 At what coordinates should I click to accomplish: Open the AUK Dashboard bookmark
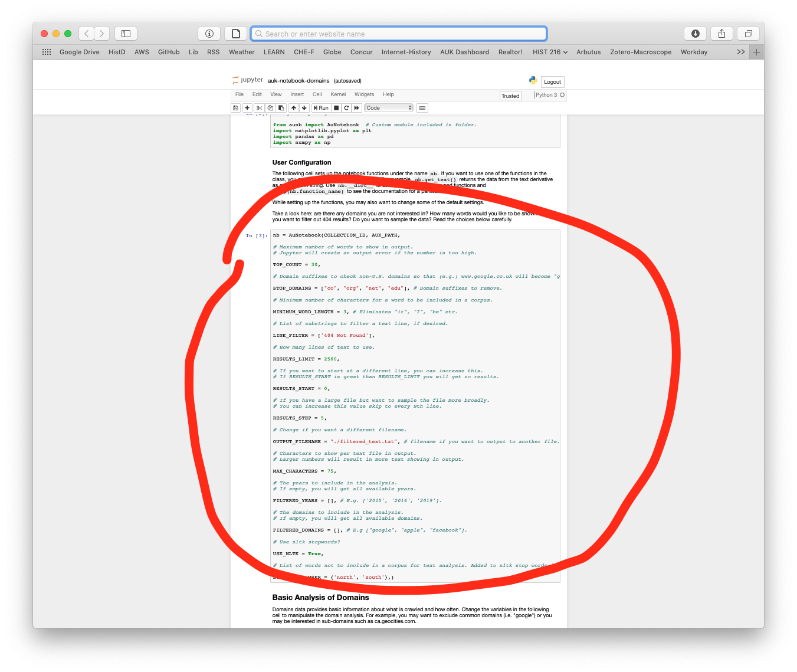click(465, 52)
